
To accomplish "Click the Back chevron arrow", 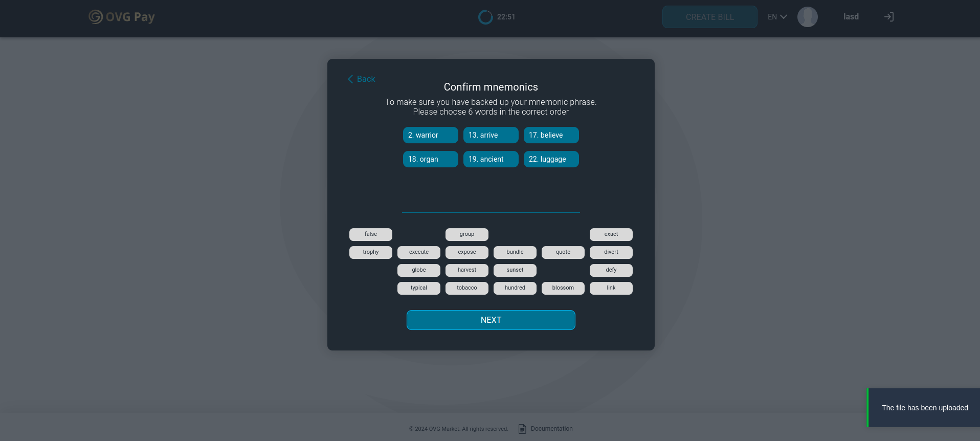I will [x=350, y=79].
